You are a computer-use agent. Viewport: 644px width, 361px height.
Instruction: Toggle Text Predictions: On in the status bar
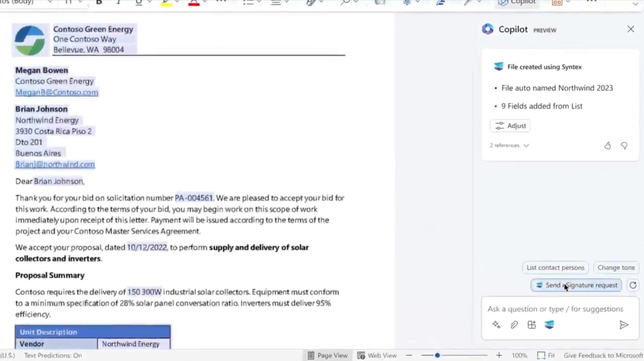click(53, 355)
